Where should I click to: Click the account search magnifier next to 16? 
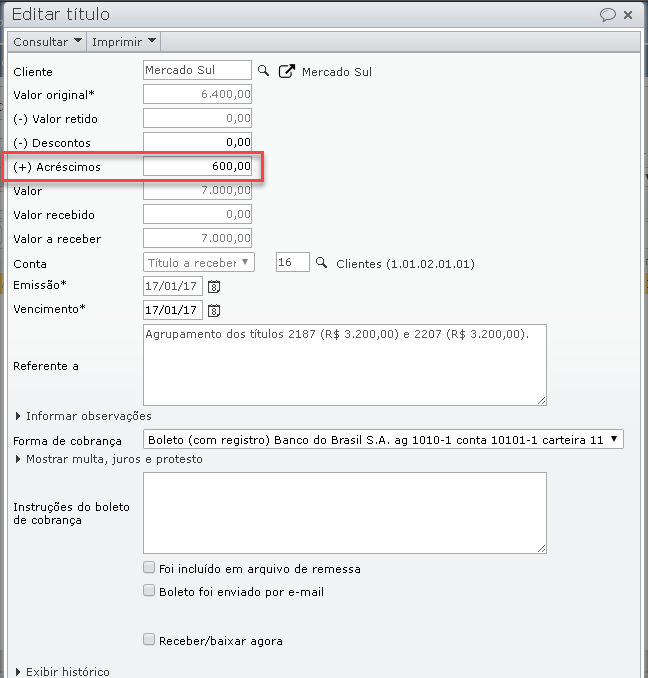pos(321,262)
